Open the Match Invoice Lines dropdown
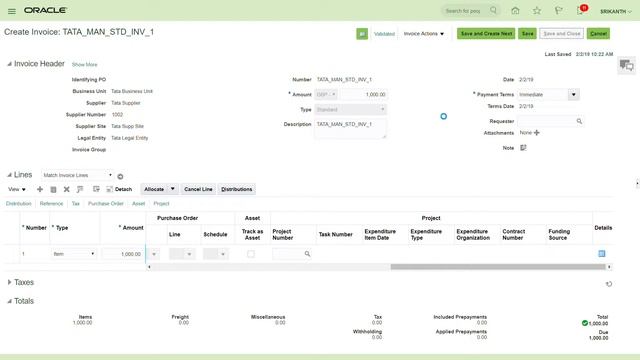 77,175
